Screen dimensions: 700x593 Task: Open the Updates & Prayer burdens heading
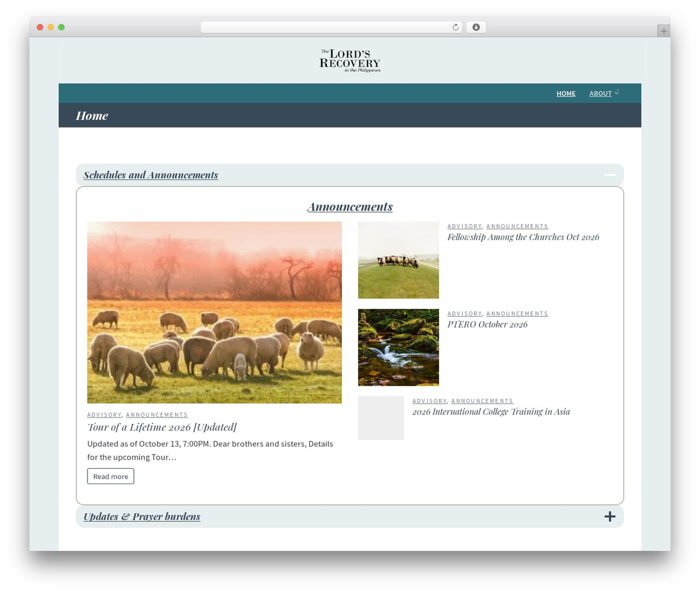pos(142,516)
